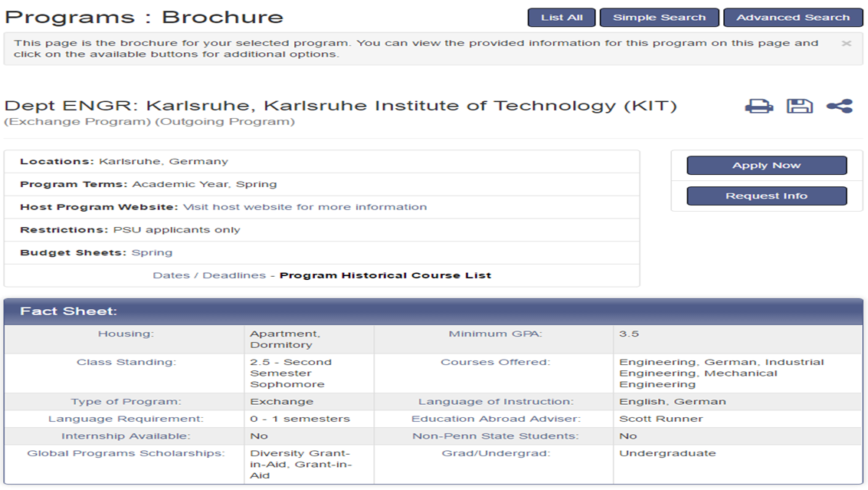Image resolution: width=868 pixels, height=490 pixels.
Task: Click the Apply Now button
Action: [767, 165]
